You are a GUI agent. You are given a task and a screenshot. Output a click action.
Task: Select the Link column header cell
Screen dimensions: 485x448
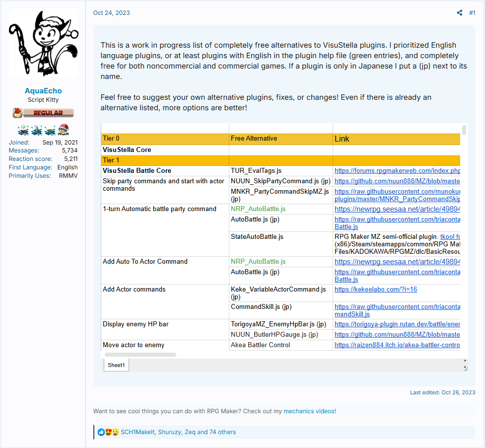pos(397,139)
